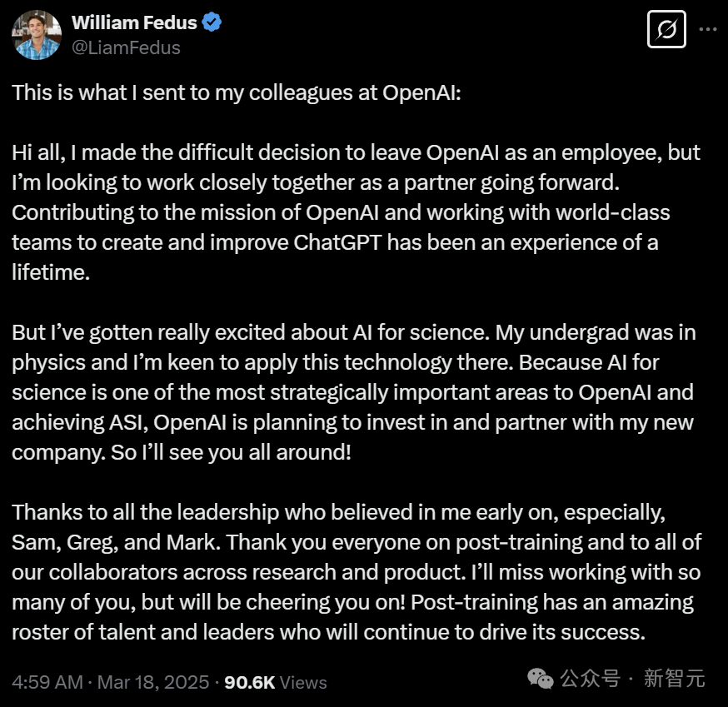Image resolution: width=728 pixels, height=707 pixels.
Task: Click the Views label
Action: (x=303, y=682)
